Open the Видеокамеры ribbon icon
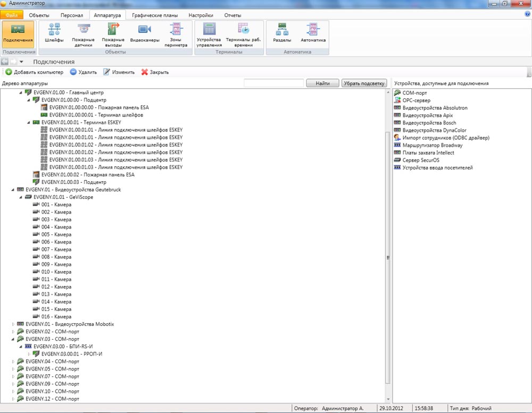 point(145,33)
